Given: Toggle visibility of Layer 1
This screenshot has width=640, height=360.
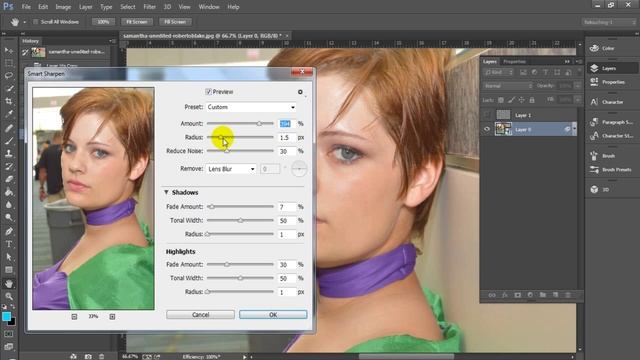Looking at the screenshot, I should pos(487,115).
